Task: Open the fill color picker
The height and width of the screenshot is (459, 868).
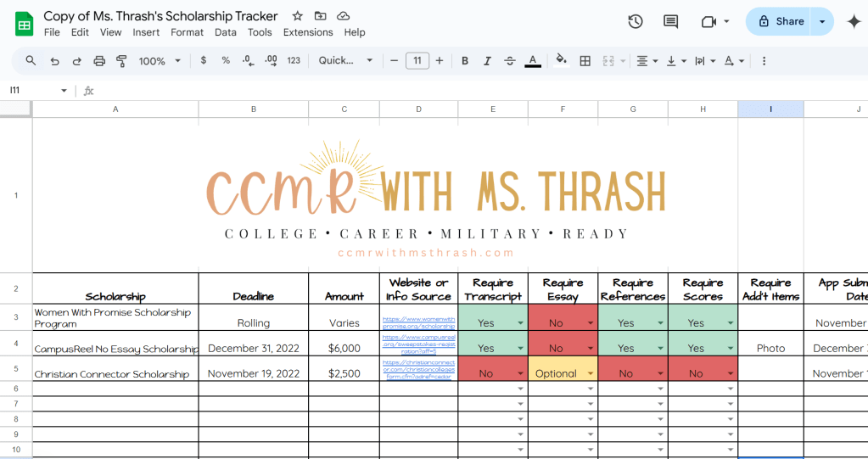Action: tap(560, 61)
